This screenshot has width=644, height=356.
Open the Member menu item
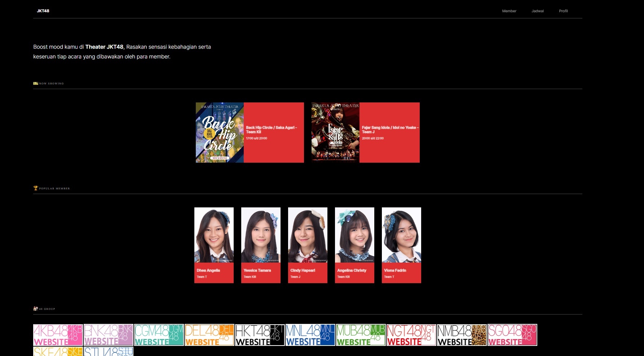(x=509, y=11)
